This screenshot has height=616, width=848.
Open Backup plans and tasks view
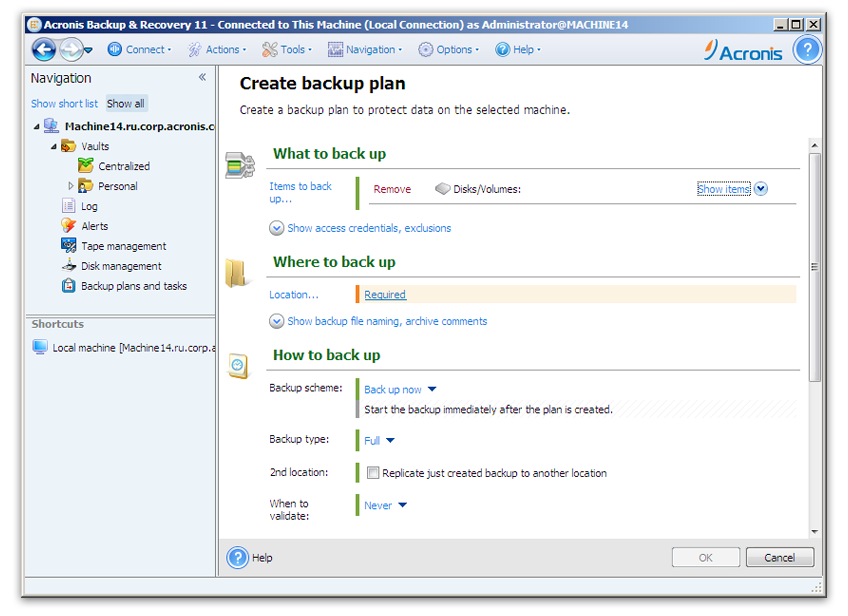pyautogui.click(x=134, y=286)
